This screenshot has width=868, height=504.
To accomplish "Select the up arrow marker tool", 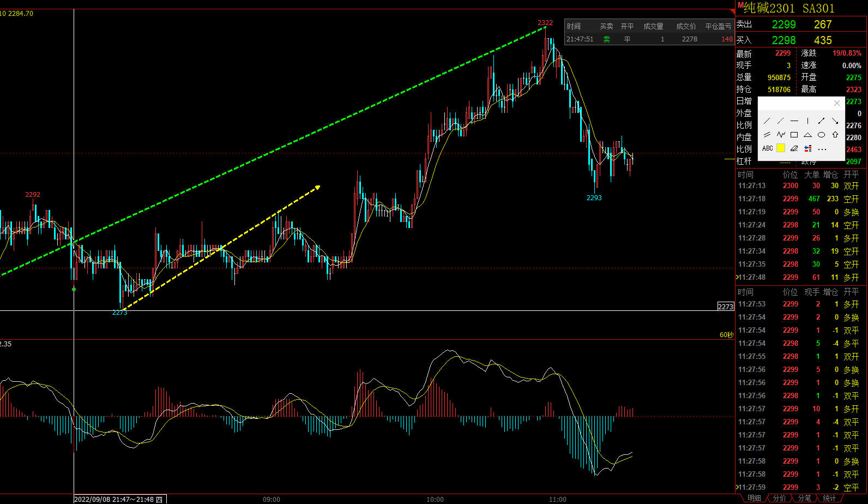I will click(x=835, y=135).
